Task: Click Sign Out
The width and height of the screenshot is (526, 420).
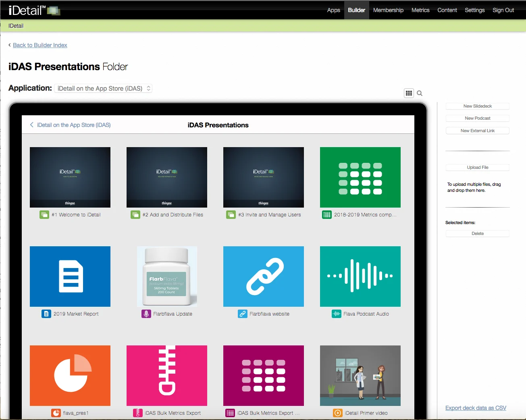Action: [503, 10]
